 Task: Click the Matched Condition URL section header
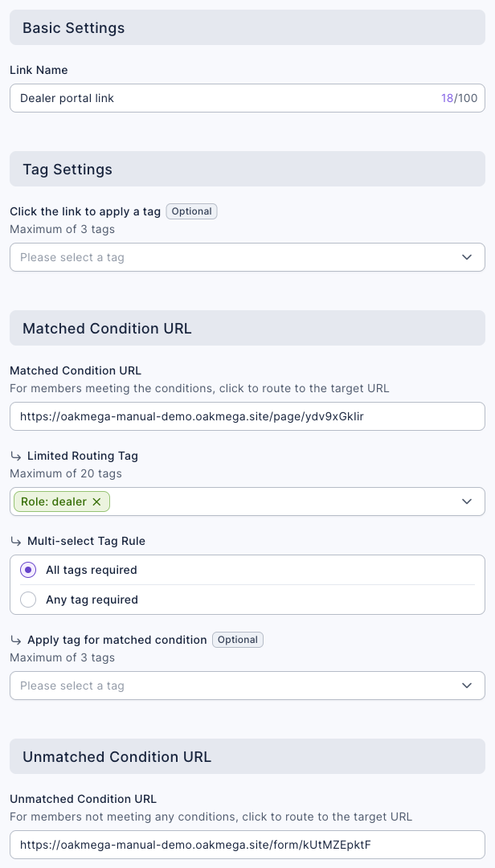pos(247,328)
